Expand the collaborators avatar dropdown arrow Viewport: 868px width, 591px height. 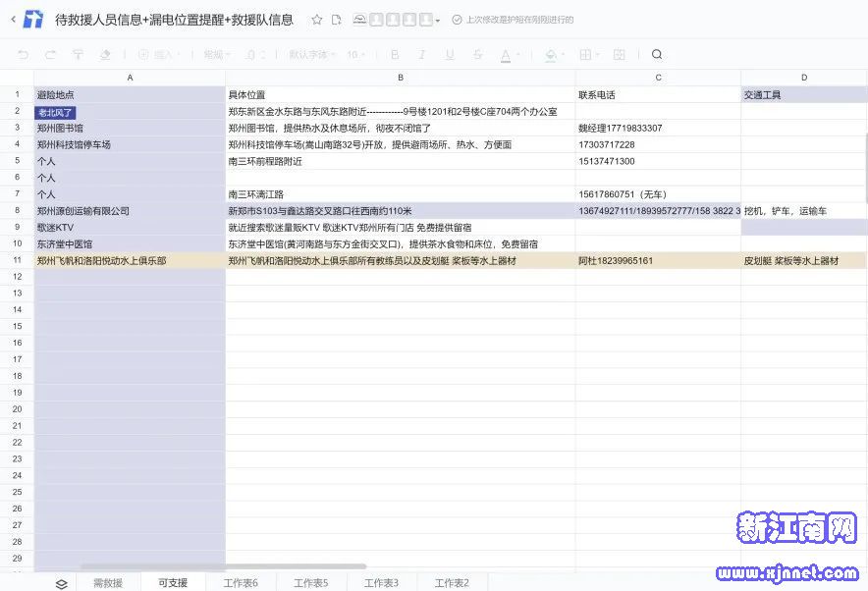coord(438,21)
